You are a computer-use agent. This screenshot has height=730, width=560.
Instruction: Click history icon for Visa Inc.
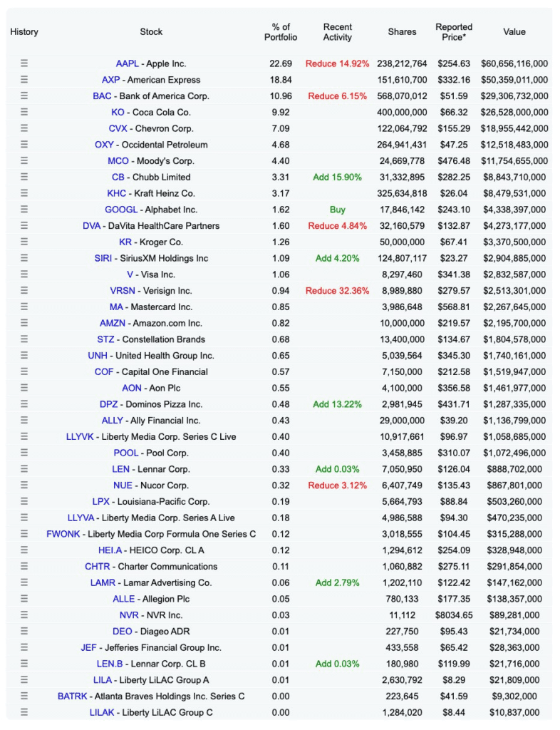tap(24, 274)
